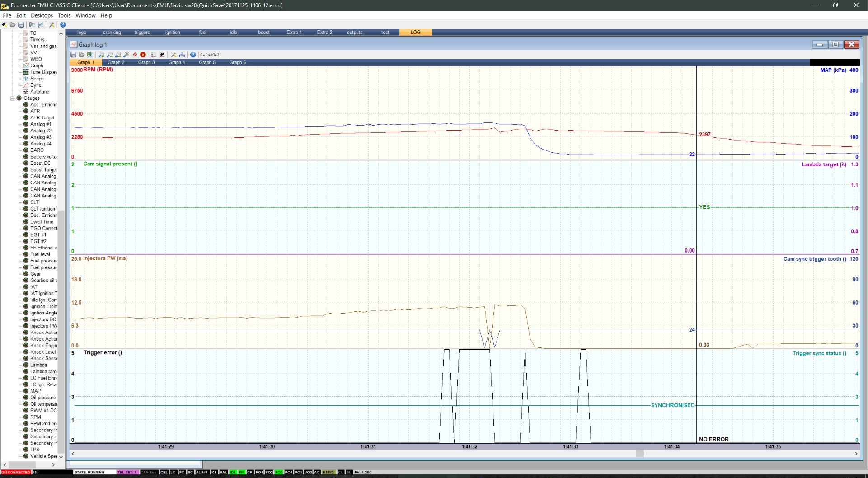Save graph log with the floppy icon
Viewport: 868px width, 478px height.
pos(74,55)
